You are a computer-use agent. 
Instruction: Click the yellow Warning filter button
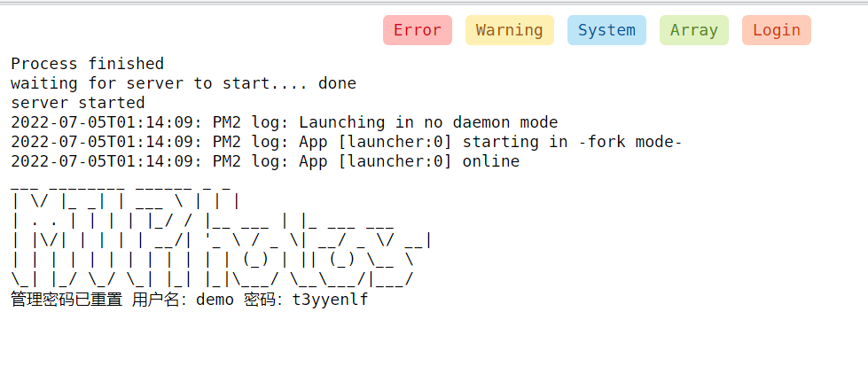tap(509, 30)
